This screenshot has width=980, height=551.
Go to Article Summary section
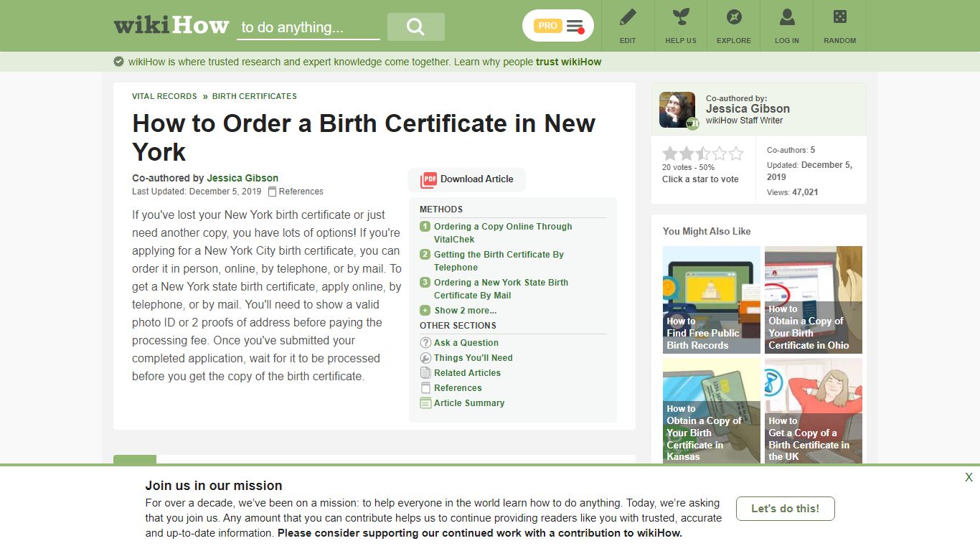(x=469, y=403)
